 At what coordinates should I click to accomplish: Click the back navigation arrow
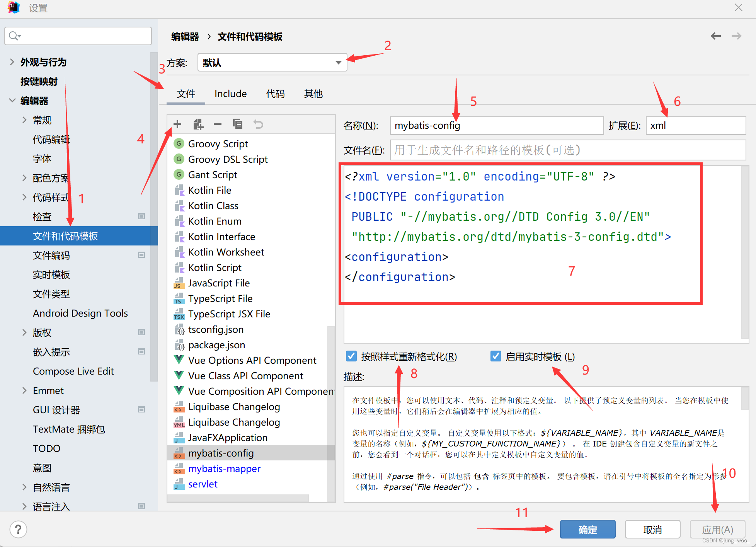point(716,36)
